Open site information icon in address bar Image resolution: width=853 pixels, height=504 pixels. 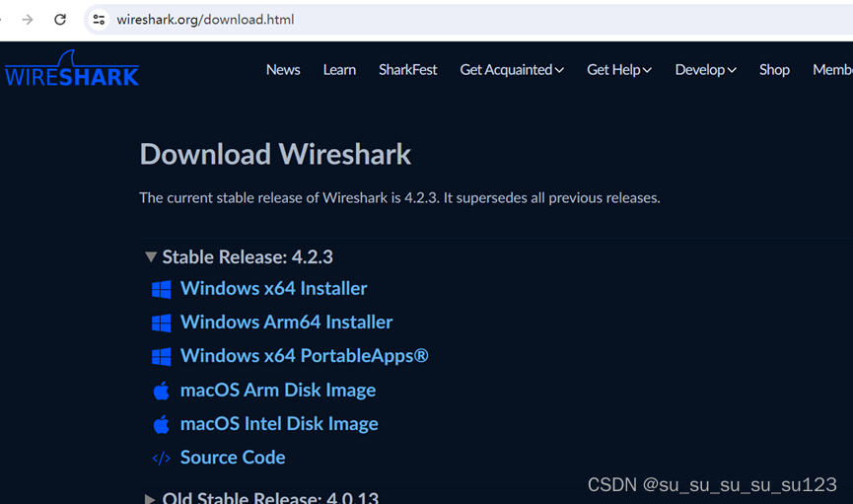[x=99, y=20]
